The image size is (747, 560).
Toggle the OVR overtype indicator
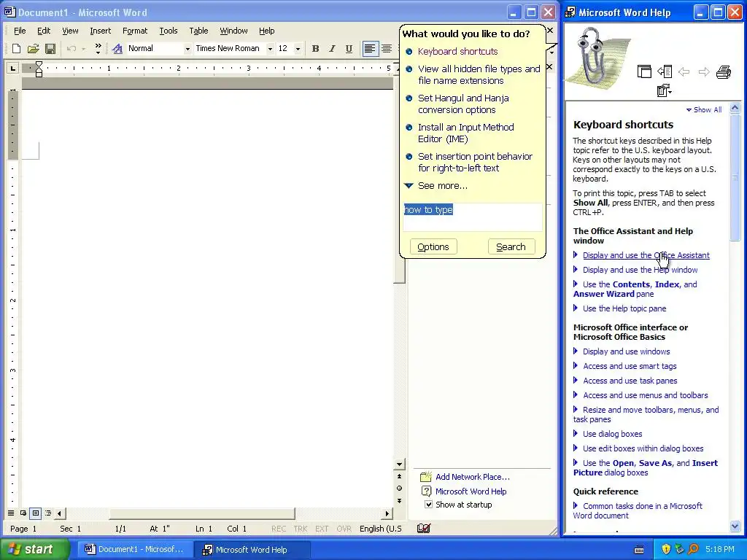click(344, 529)
